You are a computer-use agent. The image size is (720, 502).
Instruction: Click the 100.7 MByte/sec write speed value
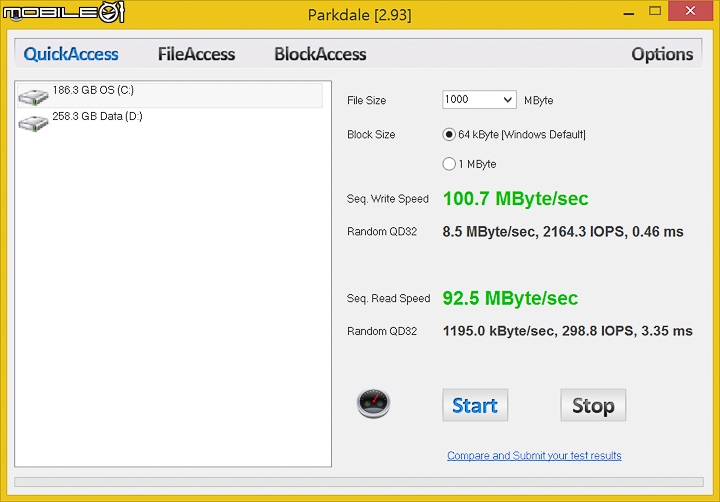click(x=515, y=199)
